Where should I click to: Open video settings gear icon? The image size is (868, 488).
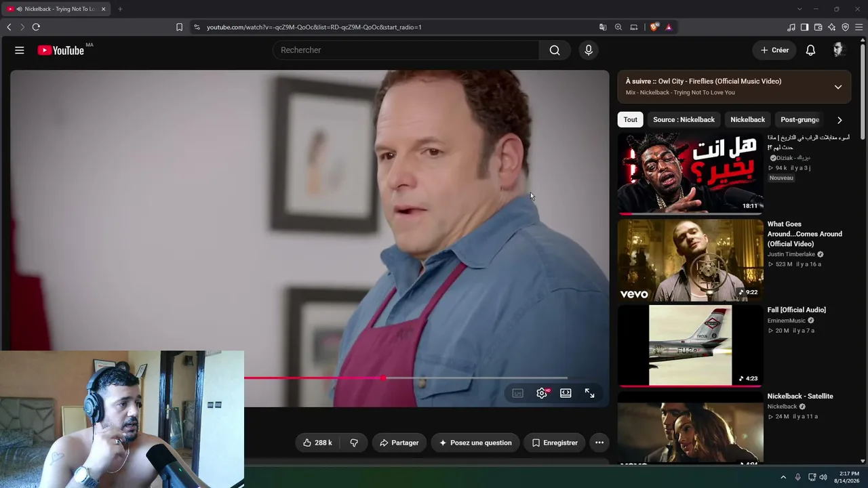[x=542, y=393]
